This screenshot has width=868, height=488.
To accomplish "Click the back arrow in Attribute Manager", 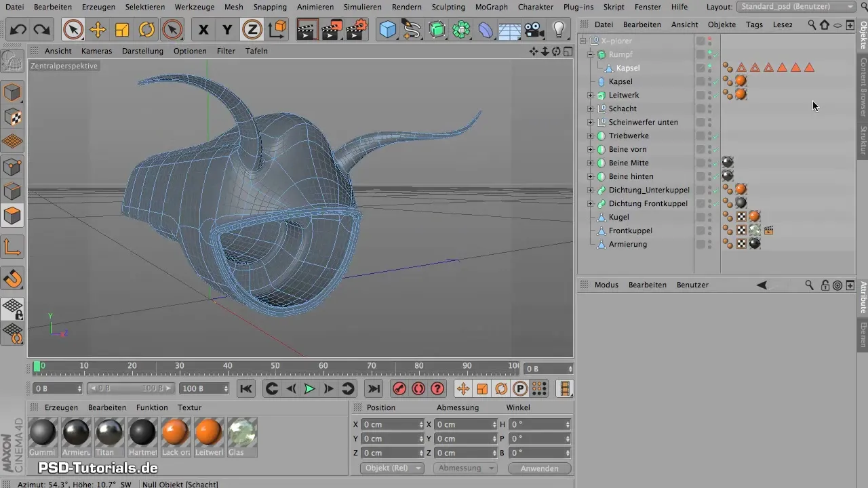I will (x=762, y=285).
